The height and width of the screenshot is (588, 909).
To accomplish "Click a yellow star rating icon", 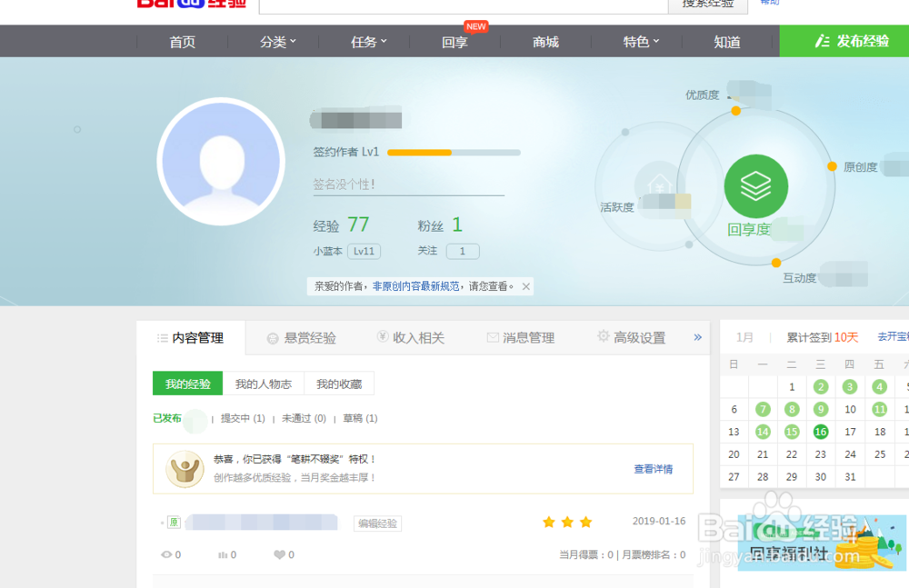I will [x=549, y=522].
